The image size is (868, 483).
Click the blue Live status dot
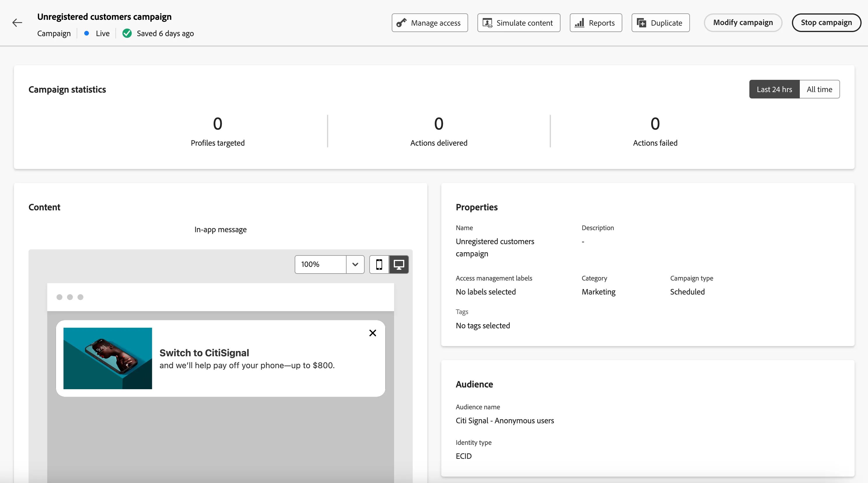click(x=87, y=33)
